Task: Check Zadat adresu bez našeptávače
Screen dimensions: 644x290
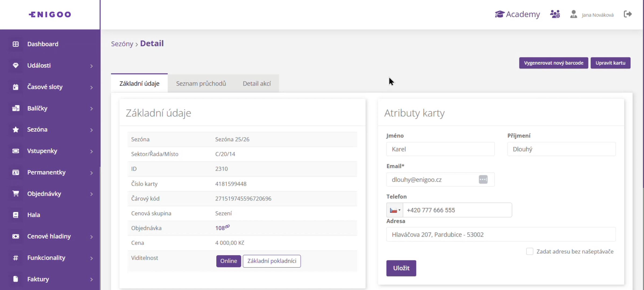Action: click(529, 252)
